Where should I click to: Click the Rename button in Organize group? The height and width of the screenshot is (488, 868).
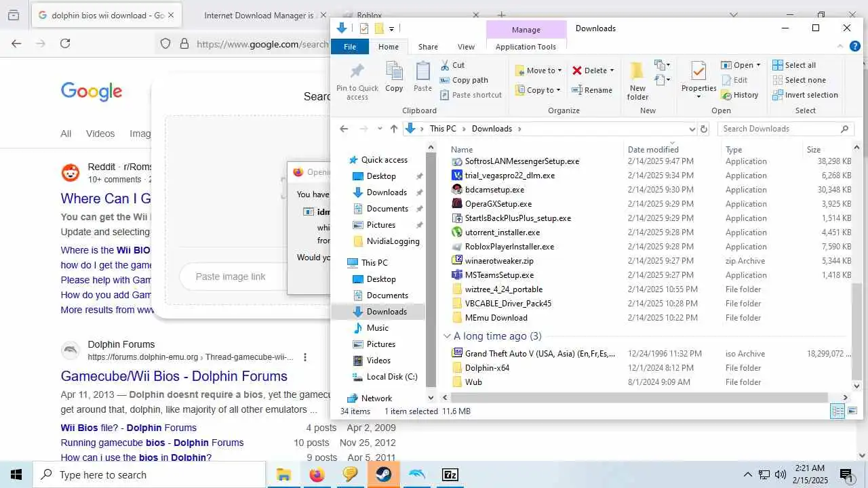[592, 90]
